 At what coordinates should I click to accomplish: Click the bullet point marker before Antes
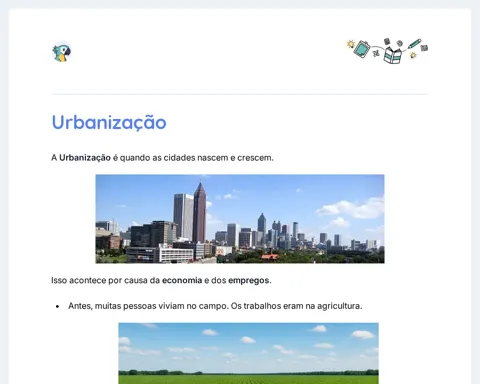(x=58, y=306)
